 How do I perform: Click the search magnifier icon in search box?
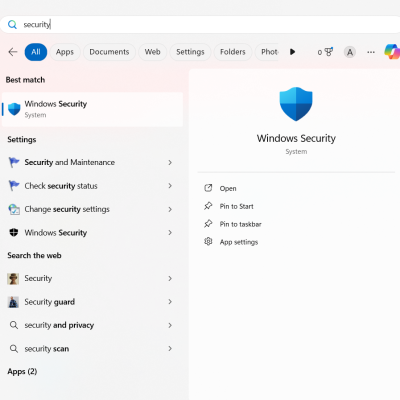click(x=12, y=24)
